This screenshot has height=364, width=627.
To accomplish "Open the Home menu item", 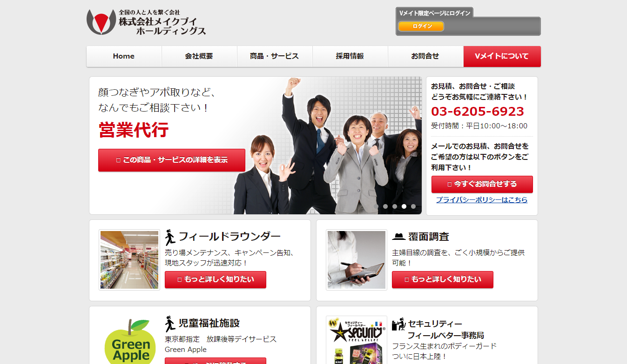I will tap(124, 56).
